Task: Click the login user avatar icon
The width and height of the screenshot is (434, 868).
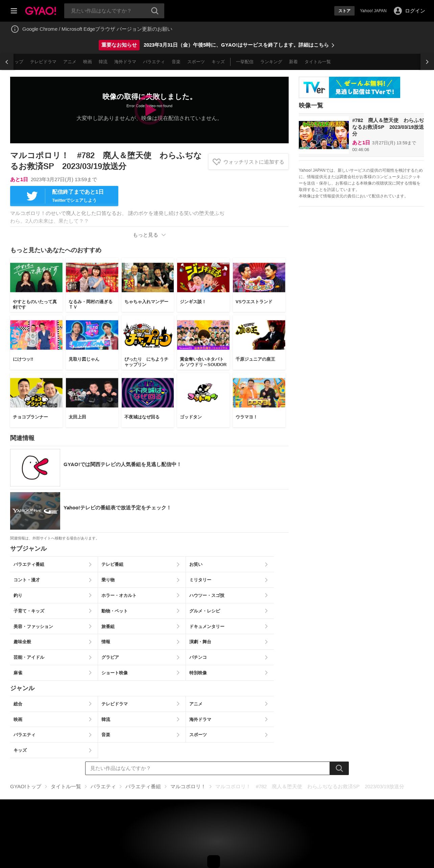Action: 398,11
